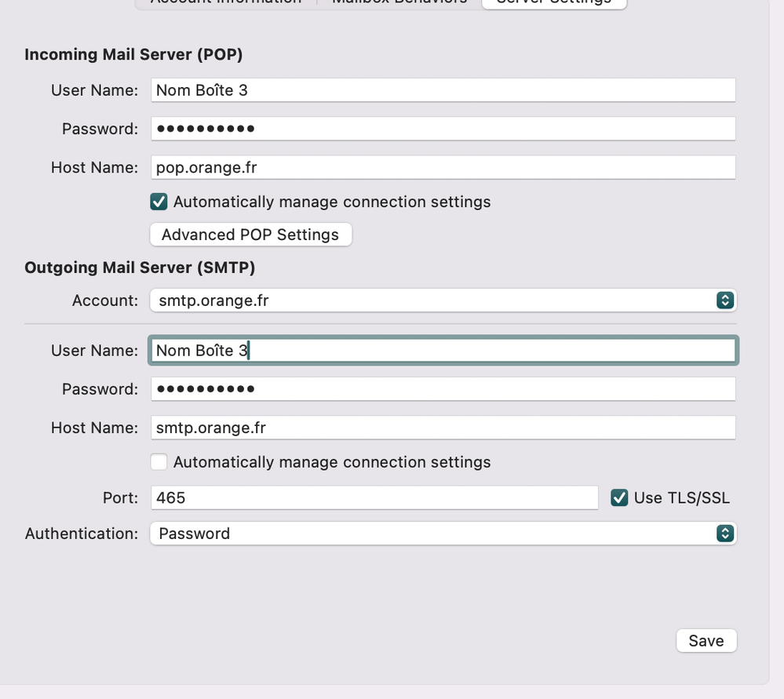Viewport: 784px width, 699px height.
Task: Click the incoming POP User Name field
Action: point(443,90)
